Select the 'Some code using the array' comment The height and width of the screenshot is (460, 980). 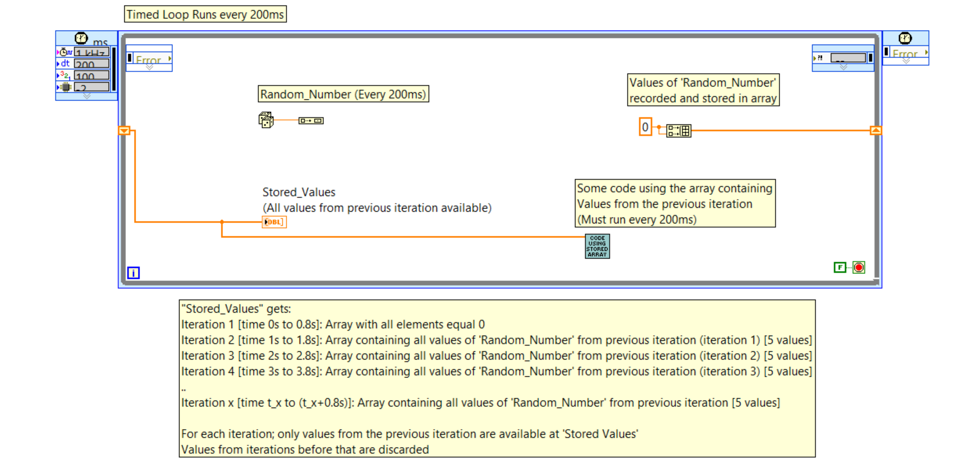[x=675, y=203]
